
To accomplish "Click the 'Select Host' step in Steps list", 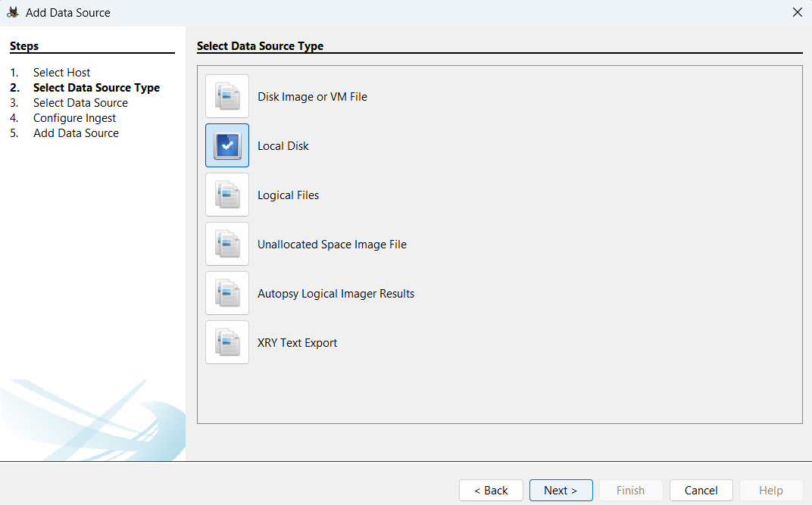I will 61,73.
